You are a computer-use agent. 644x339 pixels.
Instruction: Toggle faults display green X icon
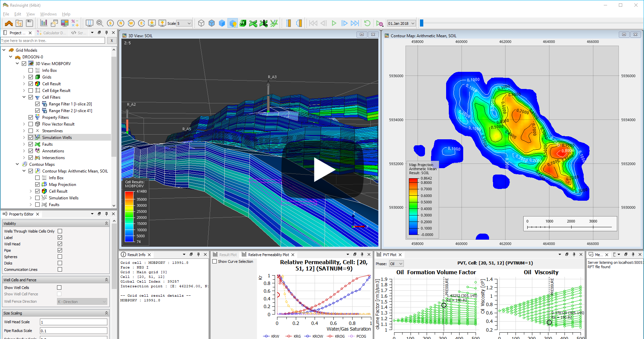coord(253,23)
